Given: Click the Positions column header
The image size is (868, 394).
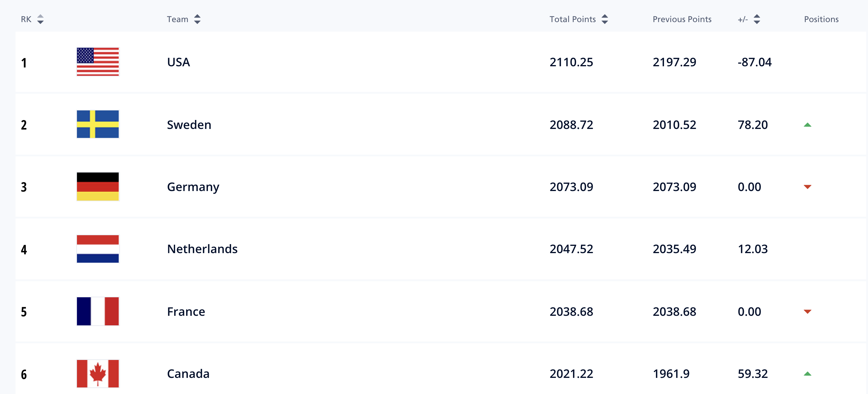Looking at the screenshot, I should click(821, 19).
